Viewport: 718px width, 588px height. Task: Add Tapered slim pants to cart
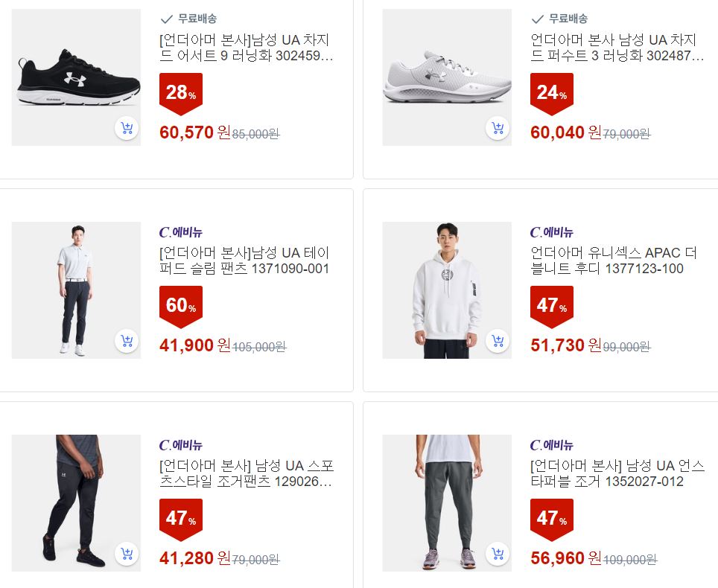tap(127, 341)
